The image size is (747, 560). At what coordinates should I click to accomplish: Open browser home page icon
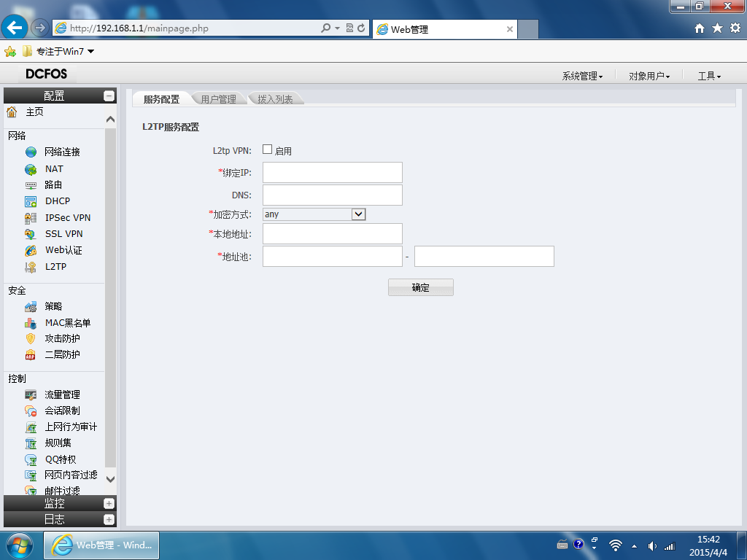[700, 28]
